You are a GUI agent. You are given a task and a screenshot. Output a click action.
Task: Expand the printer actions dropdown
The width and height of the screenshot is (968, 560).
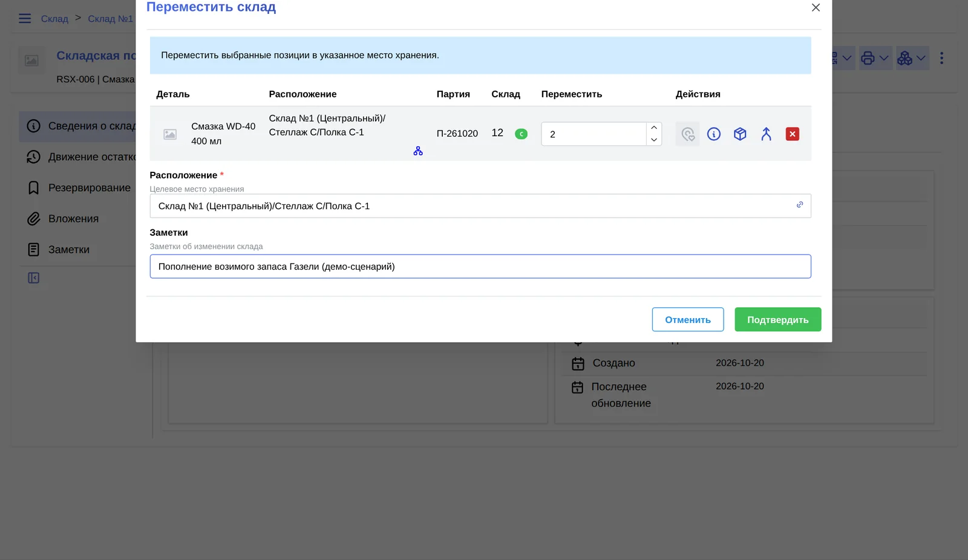coord(875,58)
